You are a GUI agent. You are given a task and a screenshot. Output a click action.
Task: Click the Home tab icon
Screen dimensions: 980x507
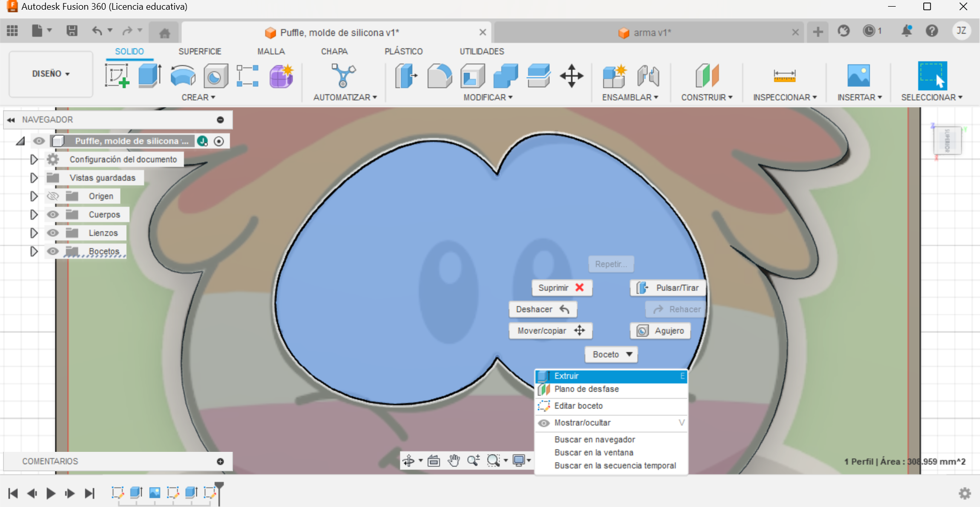point(165,33)
